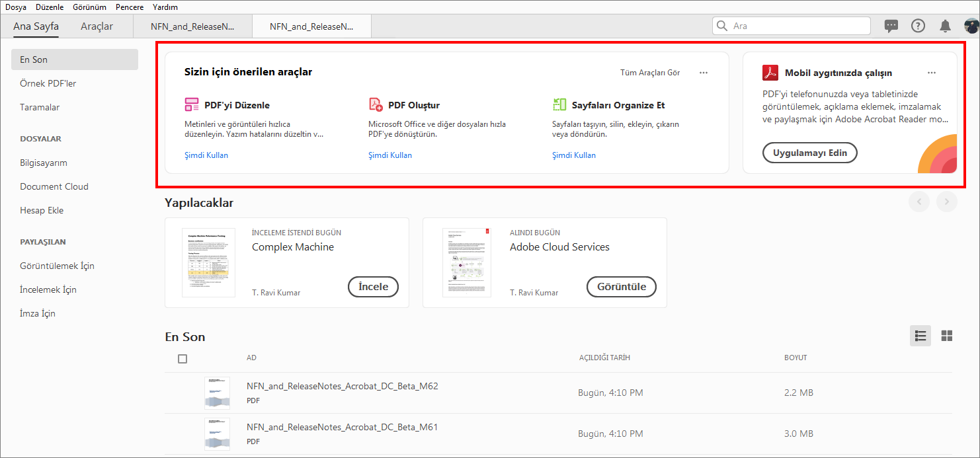
Task: Click Şimdi Kullan under PDF Oluştur
Action: point(390,155)
